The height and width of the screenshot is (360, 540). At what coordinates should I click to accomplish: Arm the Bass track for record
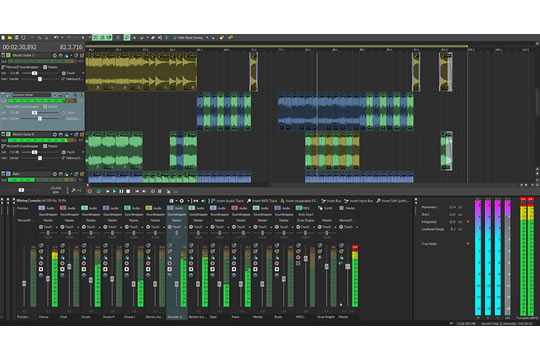55,174
